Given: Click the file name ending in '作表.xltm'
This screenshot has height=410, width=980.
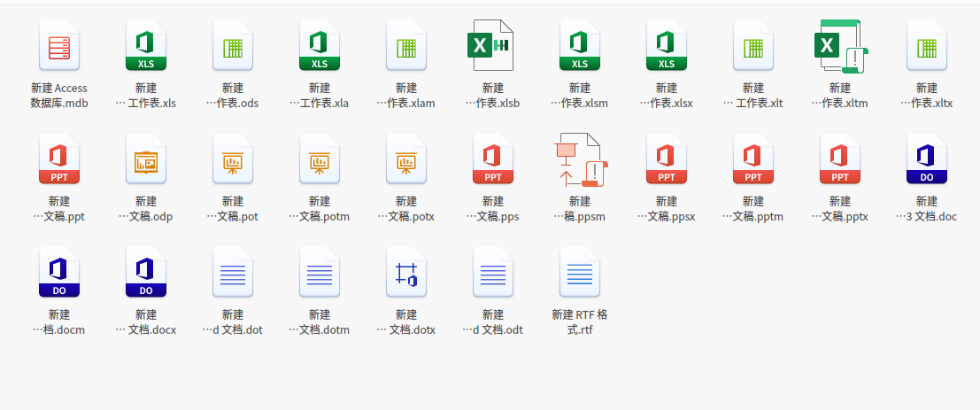Looking at the screenshot, I should [x=840, y=96].
